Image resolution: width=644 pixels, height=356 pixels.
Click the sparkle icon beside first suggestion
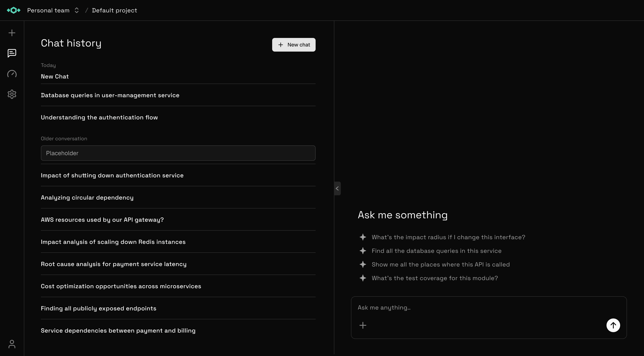[363, 237]
